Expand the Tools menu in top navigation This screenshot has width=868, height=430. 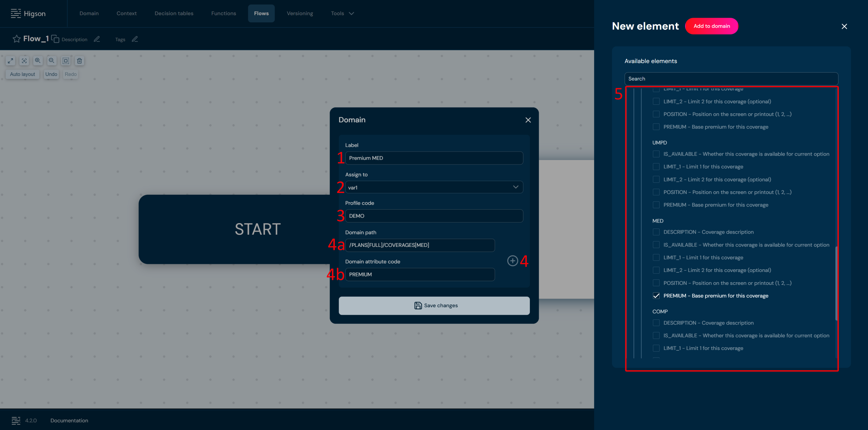point(342,14)
